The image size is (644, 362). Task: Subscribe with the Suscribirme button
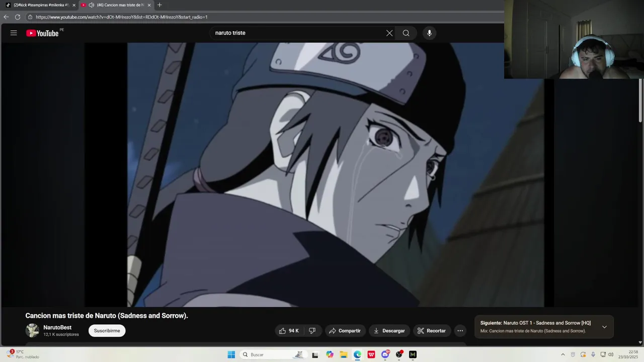107,331
